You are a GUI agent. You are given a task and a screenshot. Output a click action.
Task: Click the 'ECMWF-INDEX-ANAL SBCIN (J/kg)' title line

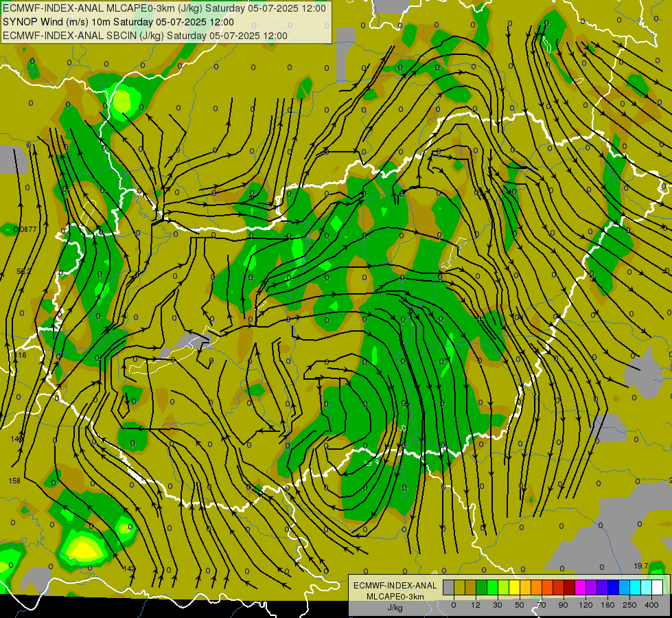coord(145,36)
